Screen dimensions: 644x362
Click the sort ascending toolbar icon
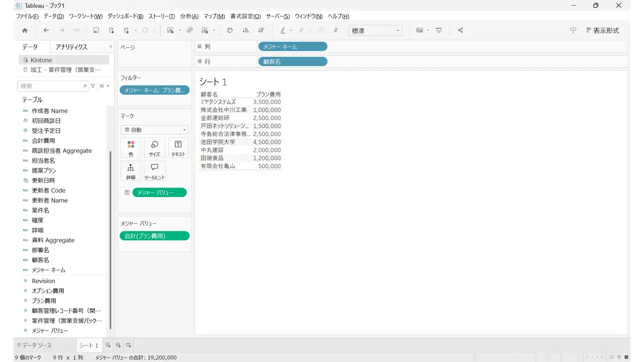(246, 31)
